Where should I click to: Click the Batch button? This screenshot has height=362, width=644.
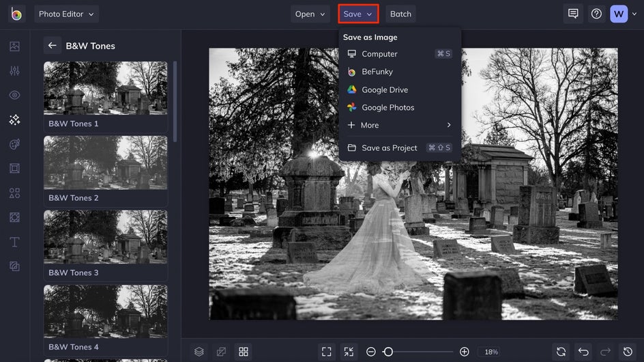click(x=400, y=14)
